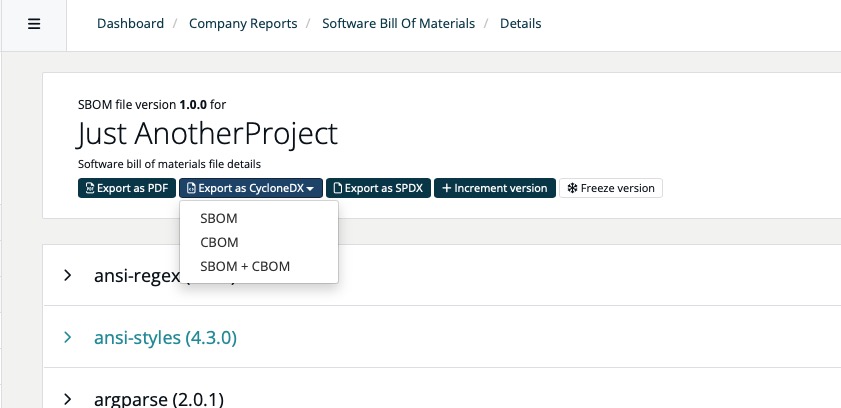
Task: Click the PDF file icon
Action: (x=90, y=188)
